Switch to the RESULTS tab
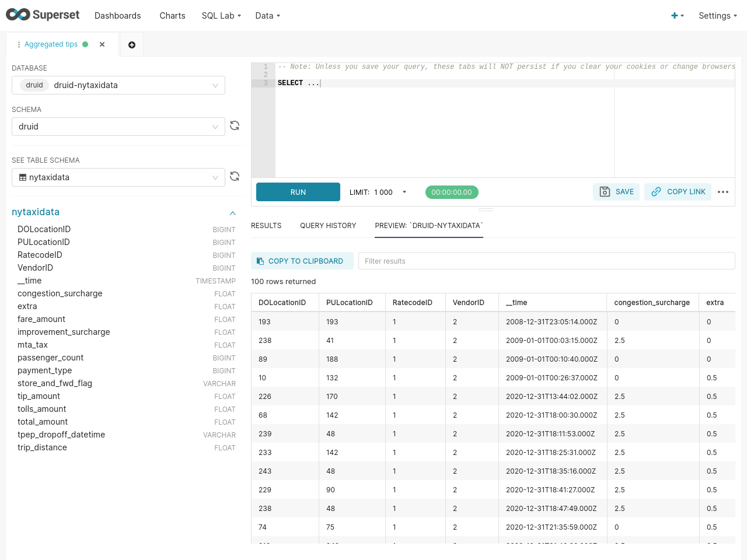 tap(266, 226)
